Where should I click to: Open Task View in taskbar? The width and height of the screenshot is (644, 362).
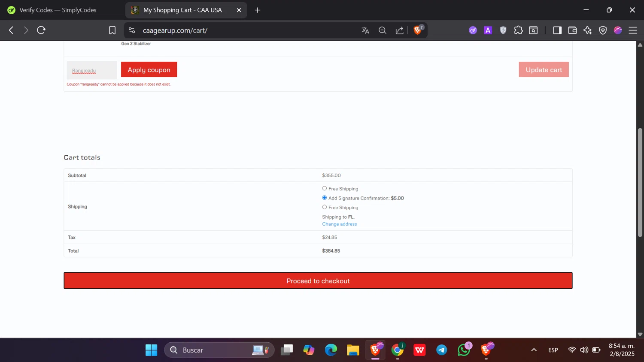(287, 350)
